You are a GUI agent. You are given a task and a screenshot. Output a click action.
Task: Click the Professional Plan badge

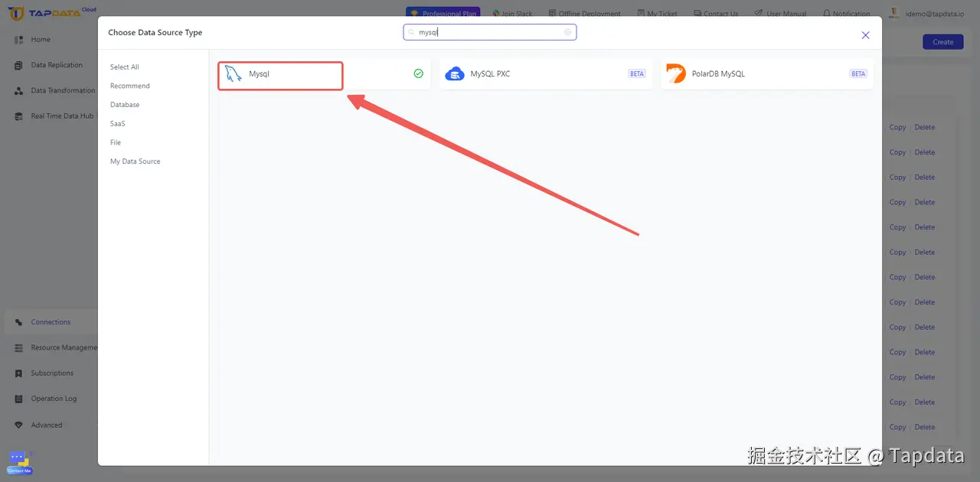pos(443,13)
